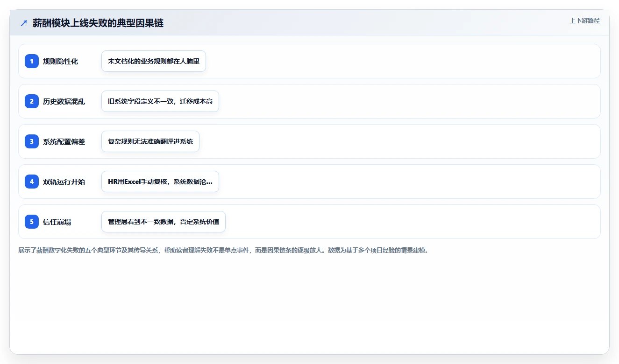Click the 规则隐性化 step label
The image size is (619, 364).
pos(60,62)
